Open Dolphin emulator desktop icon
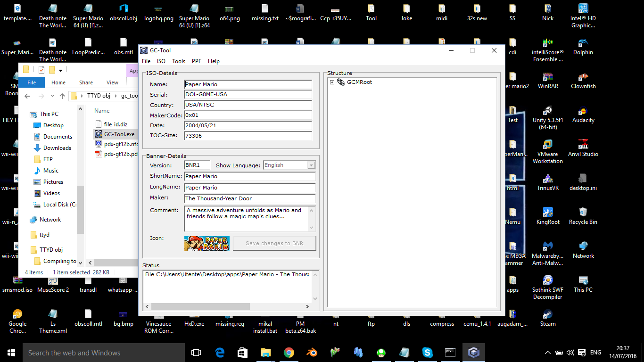The height and width of the screenshot is (362, 644). pyautogui.click(x=583, y=42)
